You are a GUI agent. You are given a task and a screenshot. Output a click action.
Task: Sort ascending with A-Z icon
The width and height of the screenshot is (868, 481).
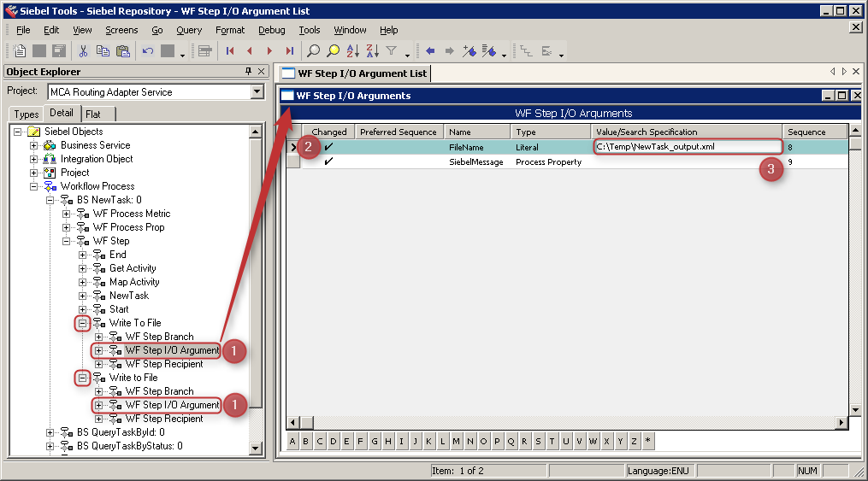[x=352, y=51]
